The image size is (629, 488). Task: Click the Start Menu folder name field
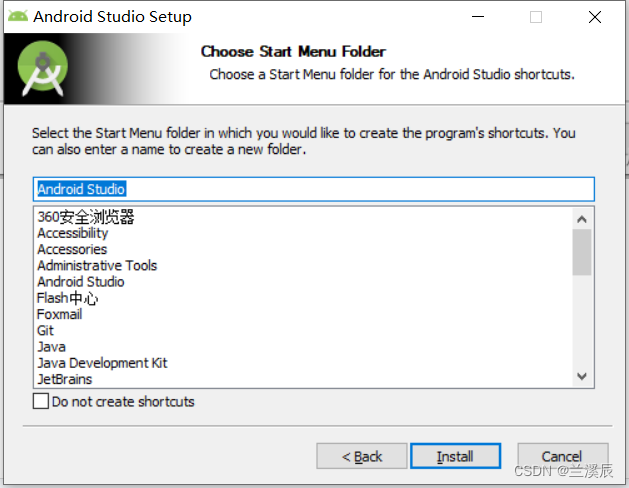pyautogui.click(x=314, y=189)
